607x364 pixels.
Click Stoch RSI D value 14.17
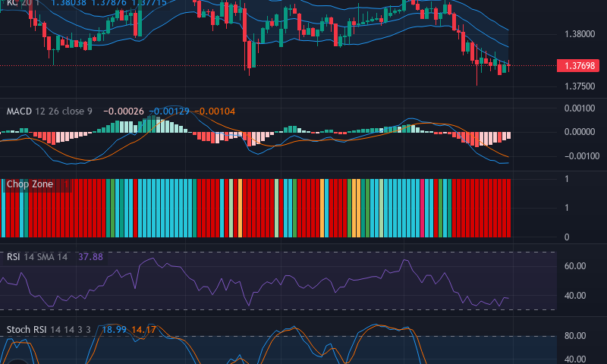(143, 330)
